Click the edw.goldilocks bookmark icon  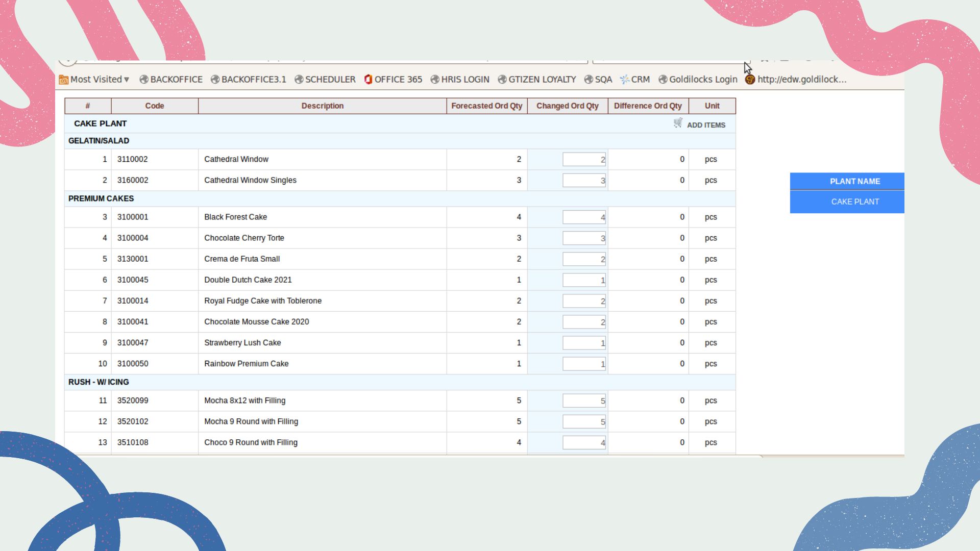click(750, 80)
